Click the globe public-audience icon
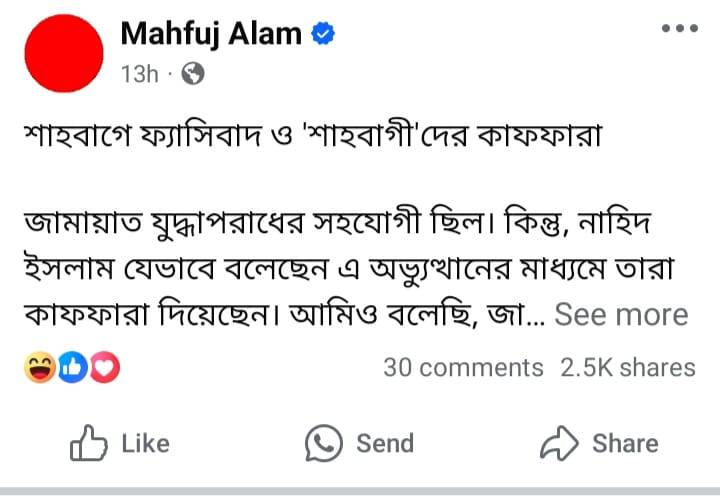 [x=194, y=73]
